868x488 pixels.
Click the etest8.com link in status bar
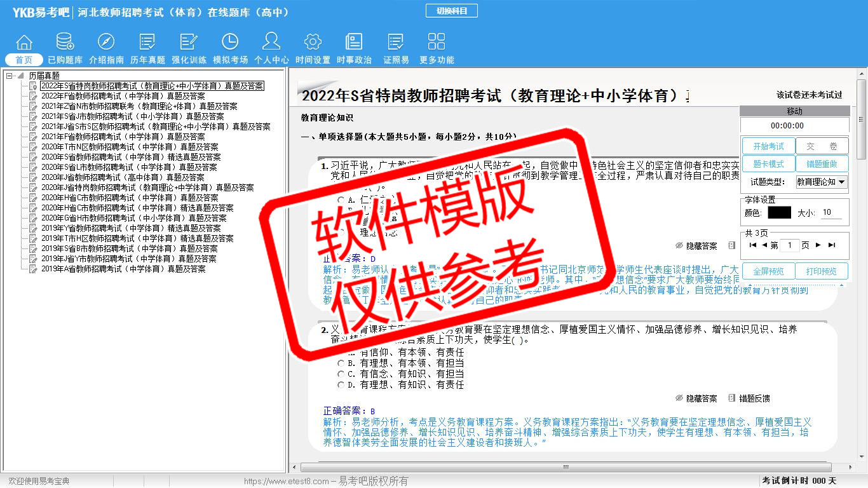[x=286, y=481]
